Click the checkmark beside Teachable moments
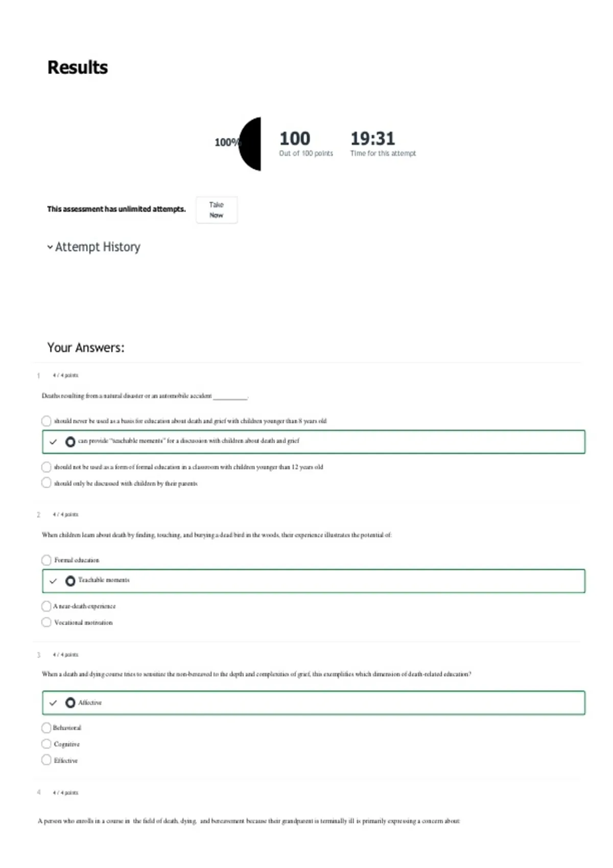 [53, 581]
